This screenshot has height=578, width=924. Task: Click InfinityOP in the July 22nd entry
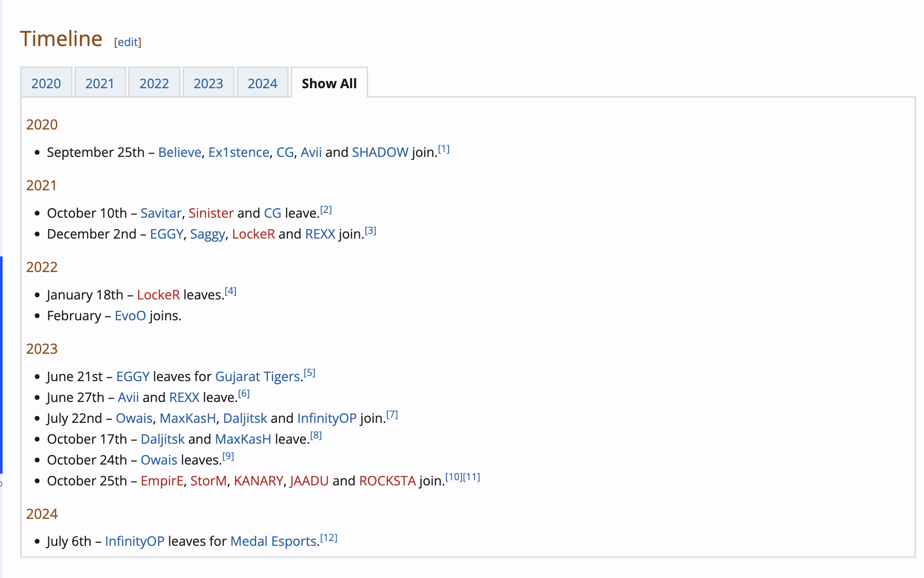327,418
